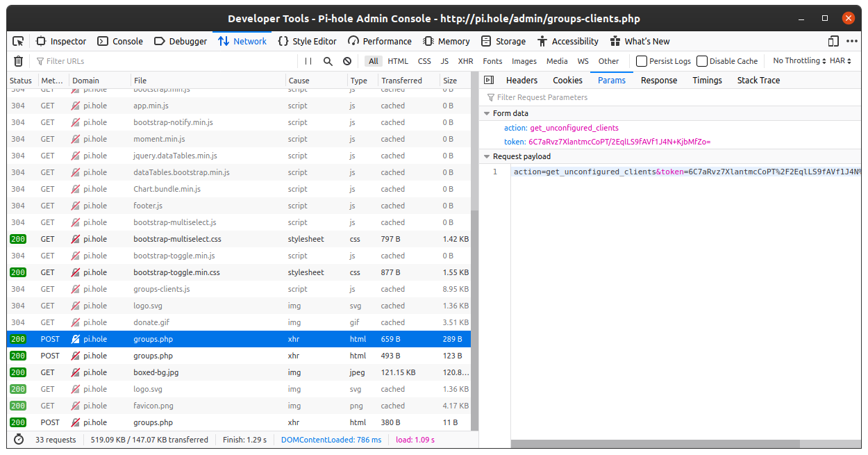Screen dimensions: 868x455
Task: Collapse the request details pane icon
Action: click(x=489, y=81)
